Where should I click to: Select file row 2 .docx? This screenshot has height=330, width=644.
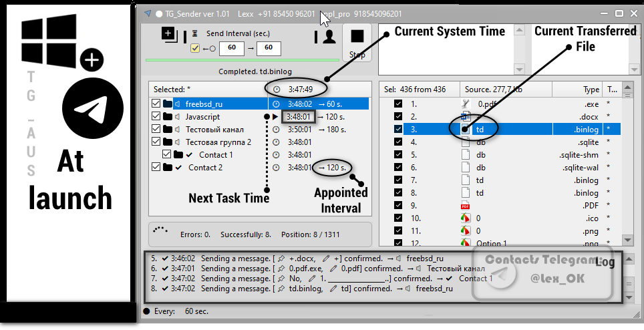click(500, 116)
